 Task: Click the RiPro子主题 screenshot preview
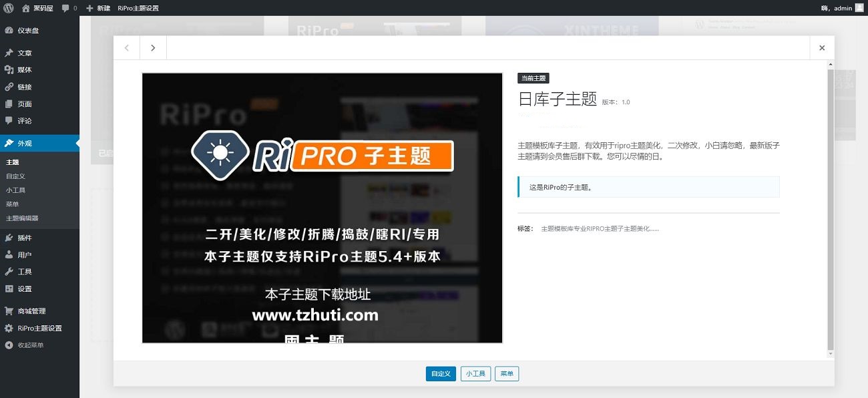coord(322,208)
